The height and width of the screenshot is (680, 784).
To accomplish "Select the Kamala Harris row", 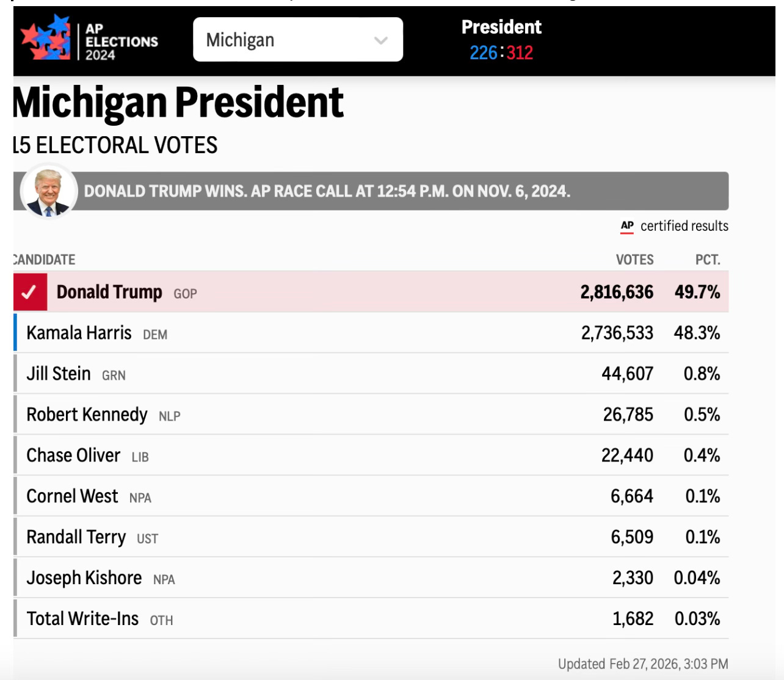I will (x=371, y=333).
